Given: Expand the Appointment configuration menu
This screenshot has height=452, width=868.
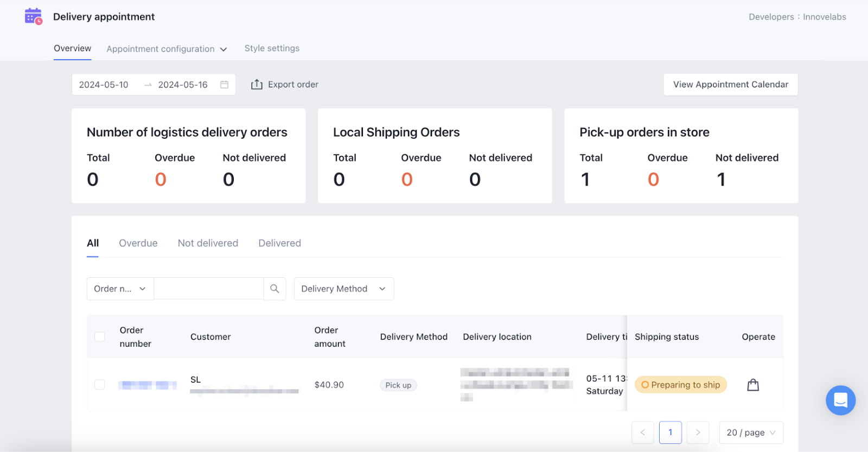Looking at the screenshot, I should 167,49.
